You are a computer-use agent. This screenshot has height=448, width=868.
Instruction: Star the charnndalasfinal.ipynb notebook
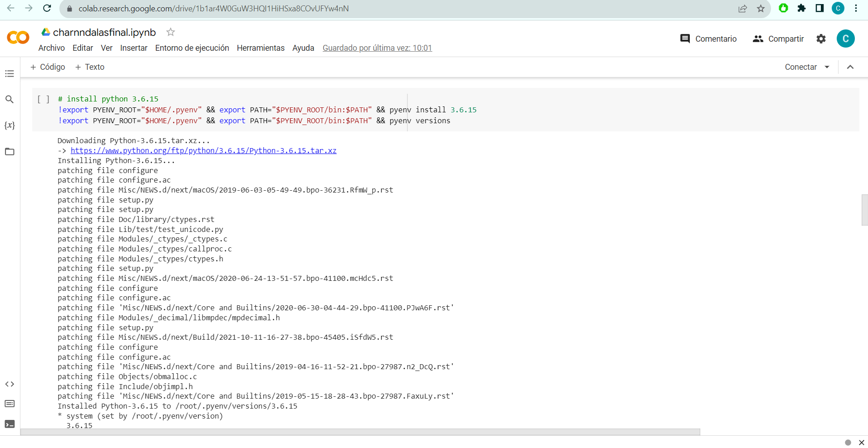[170, 32]
